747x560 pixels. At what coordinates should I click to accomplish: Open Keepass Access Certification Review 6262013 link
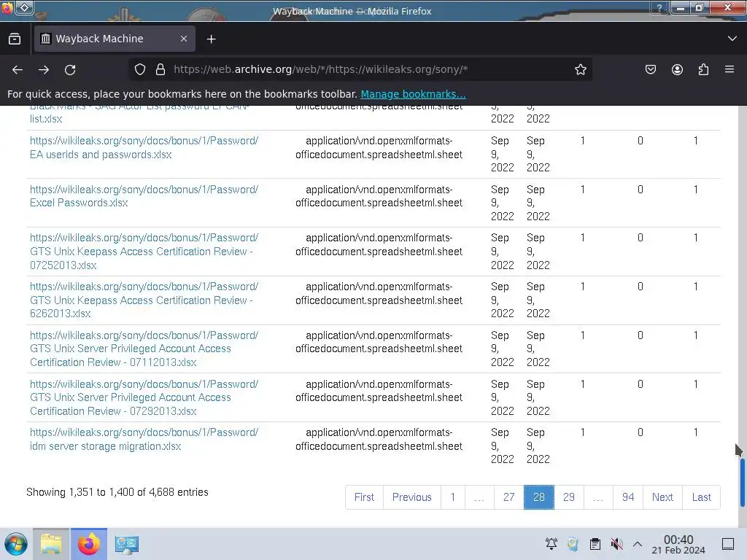click(x=144, y=300)
